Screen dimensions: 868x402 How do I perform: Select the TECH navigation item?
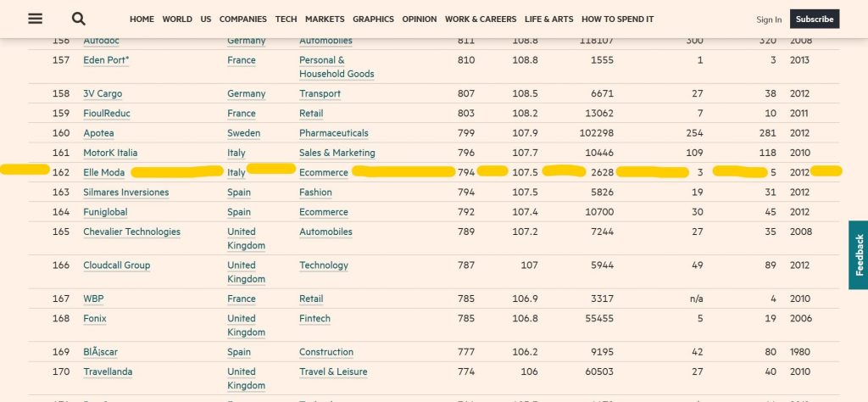[x=286, y=19]
